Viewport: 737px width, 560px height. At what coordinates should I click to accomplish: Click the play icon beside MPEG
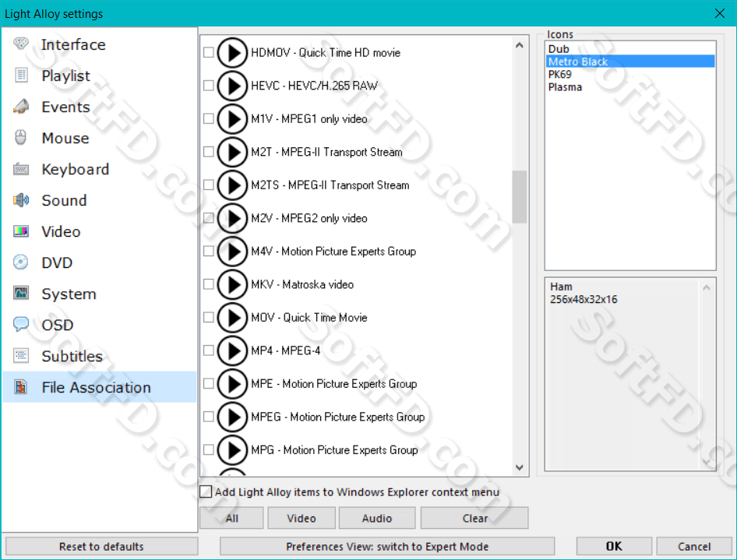[232, 417]
